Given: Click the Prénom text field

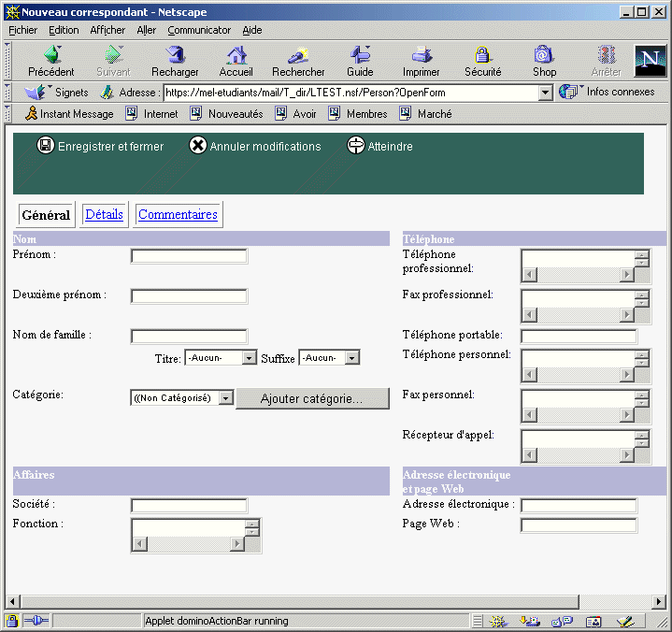Looking at the screenshot, I should pyautogui.click(x=189, y=256).
